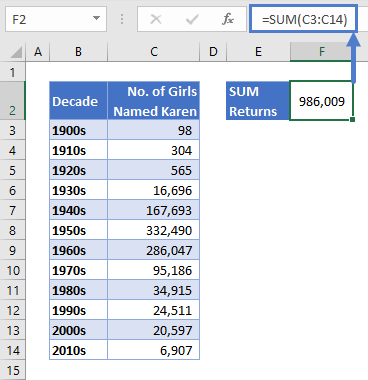The image size is (368, 380).
Task: Select row 6 header
Action: 13,190
